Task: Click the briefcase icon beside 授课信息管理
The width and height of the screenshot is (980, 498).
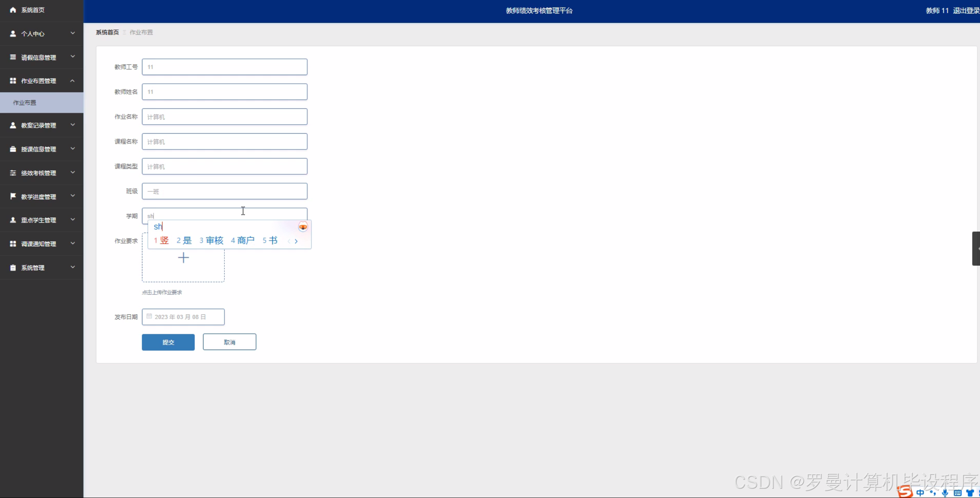Action: tap(13, 149)
